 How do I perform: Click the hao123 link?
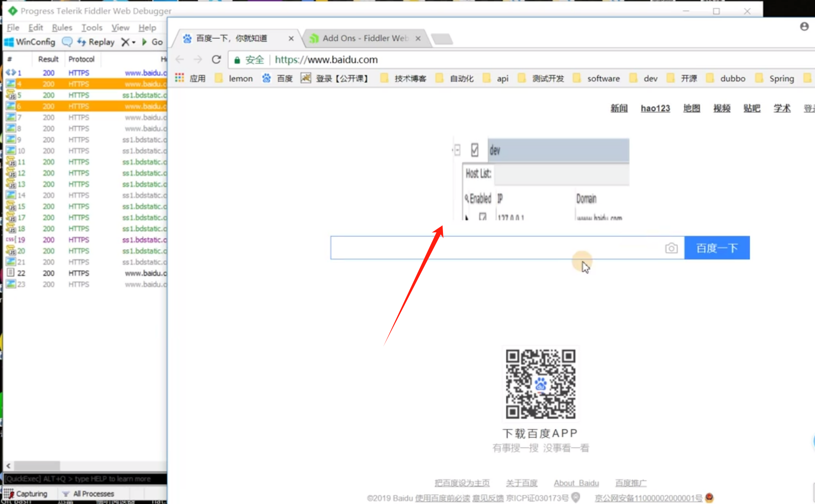655,108
